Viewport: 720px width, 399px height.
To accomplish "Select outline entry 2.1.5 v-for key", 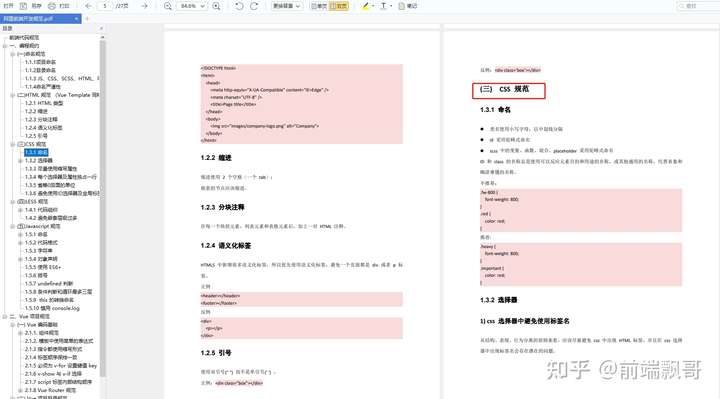I will (61, 366).
